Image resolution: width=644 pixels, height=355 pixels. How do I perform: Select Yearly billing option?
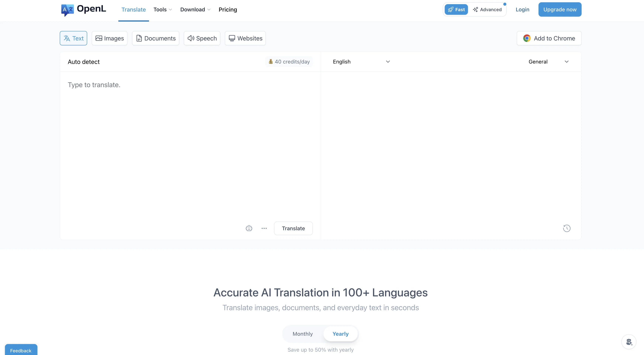[341, 334]
